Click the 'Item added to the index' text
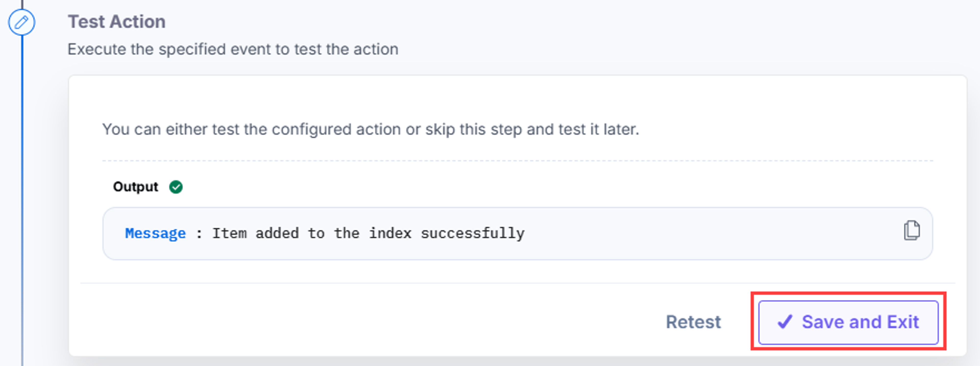The height and width of the screenshot is (366, 980). [x=312, y=233]
